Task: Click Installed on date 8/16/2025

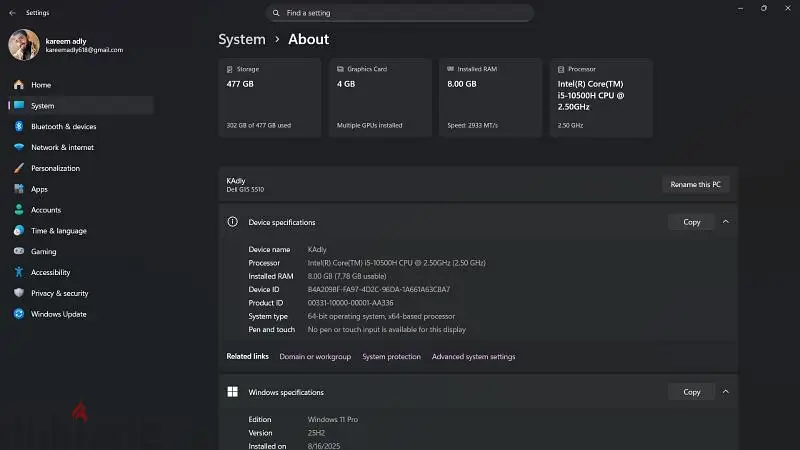Action: point(323,446)
